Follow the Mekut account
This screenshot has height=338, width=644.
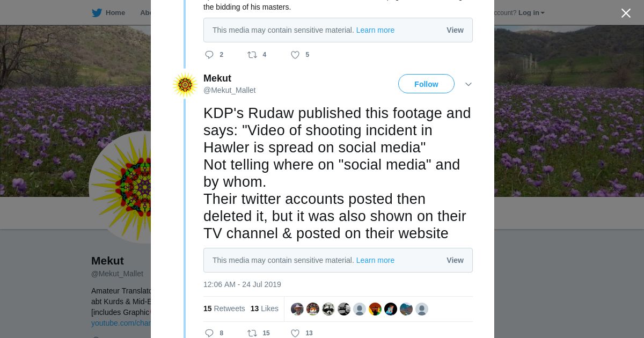pyautogui.click(x=426, y=84)
